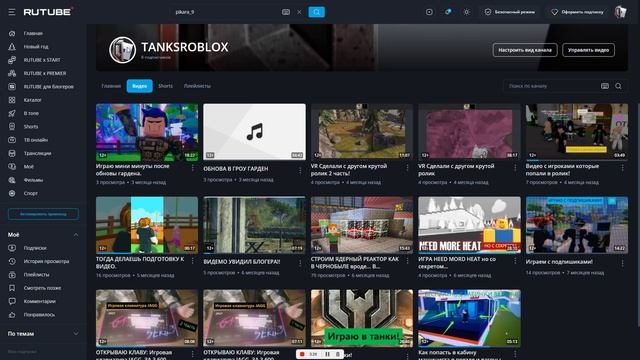Open options menu for Играем с подпищиками video
The height and width of the screenshot is (360, 640).
pyautogui.click(x=622, y=263)
